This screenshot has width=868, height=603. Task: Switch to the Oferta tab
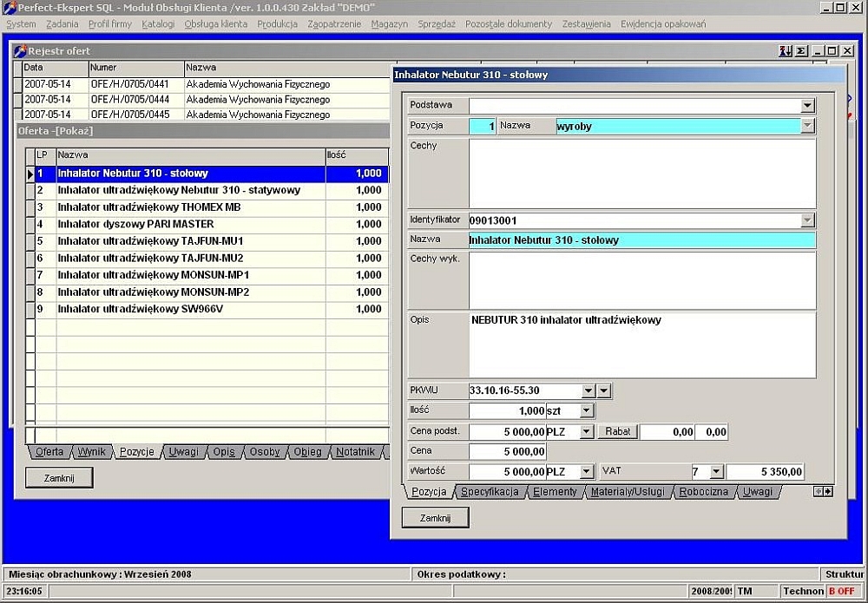click(49, 452)
